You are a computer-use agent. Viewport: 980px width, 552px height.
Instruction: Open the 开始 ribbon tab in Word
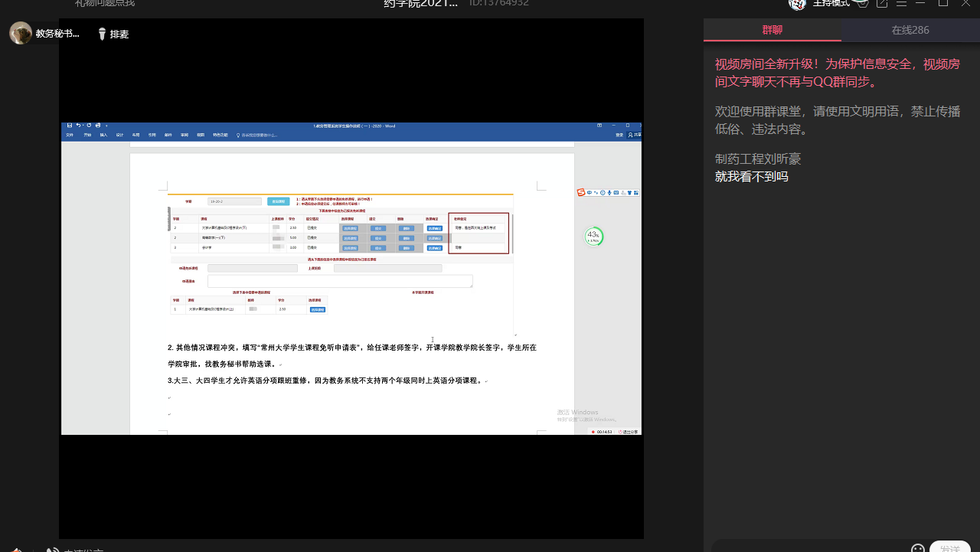coord(87,135)
